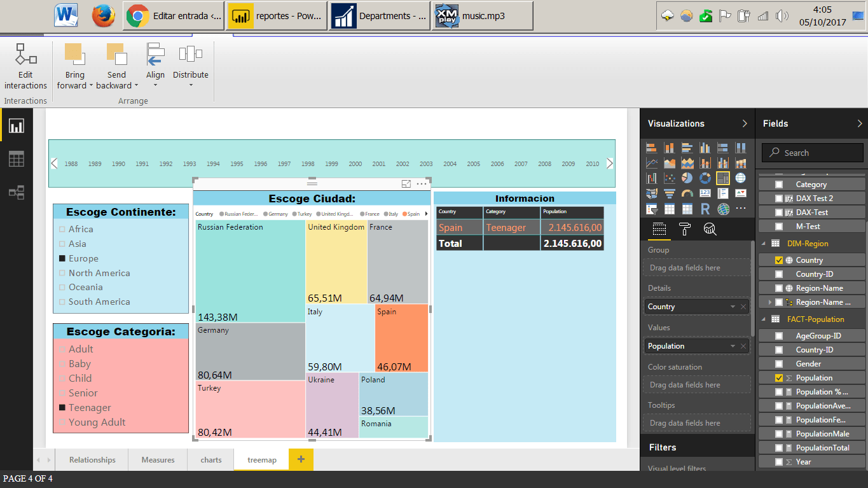Expand the Region-Name hierarchy
868x488 pixels.
770,302
